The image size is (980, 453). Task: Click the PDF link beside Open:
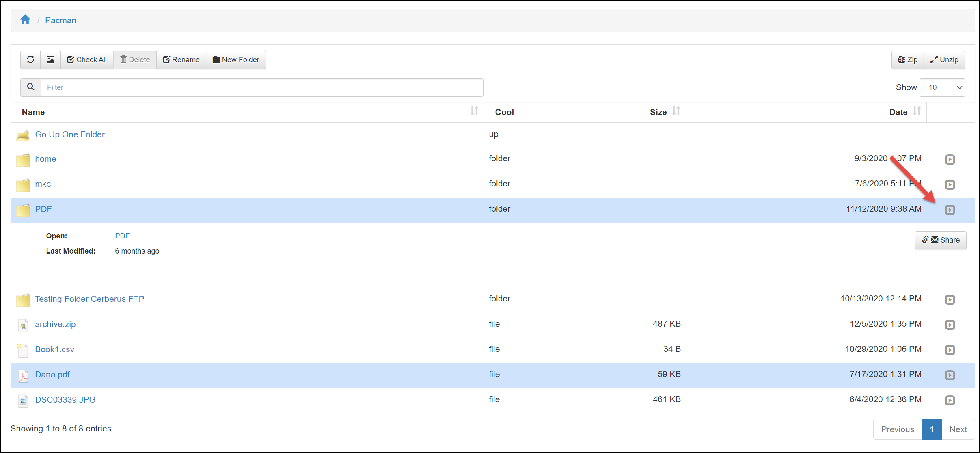click(122, 236)
